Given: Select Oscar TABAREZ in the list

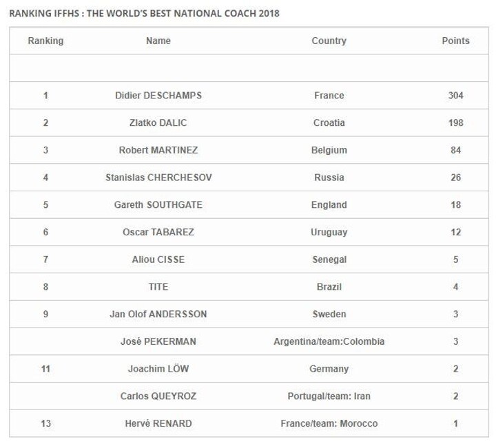Looking at the screenshot, I should 158,232.
